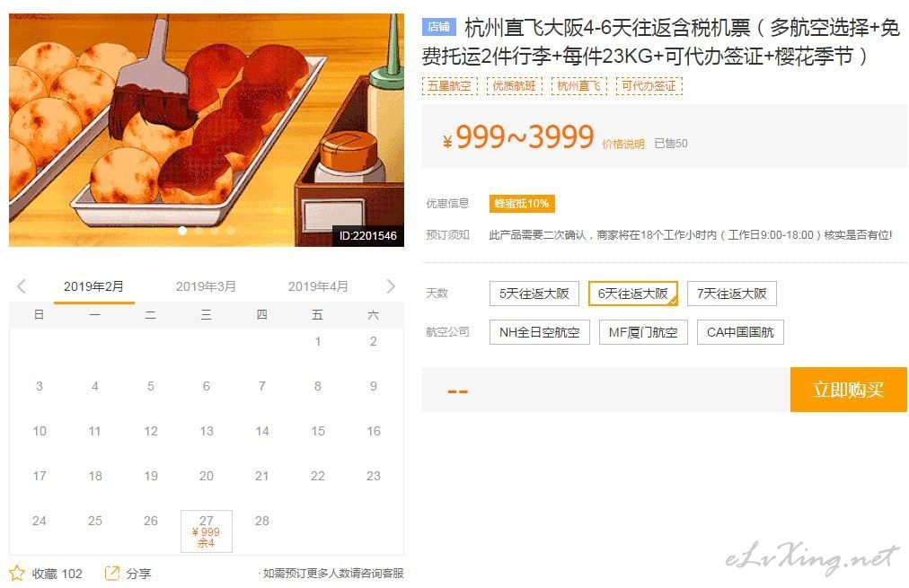Pick NH全日空航空 airline

539,332
